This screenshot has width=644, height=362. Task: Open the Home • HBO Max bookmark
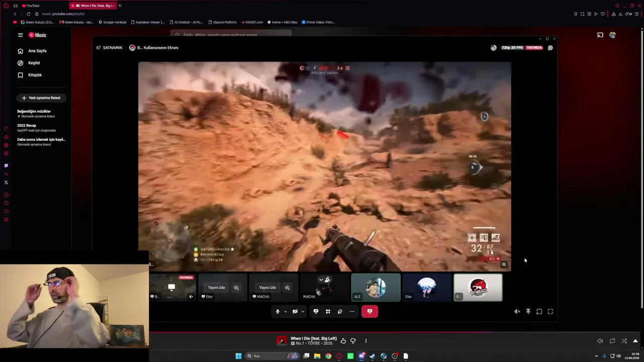[282, 22]
